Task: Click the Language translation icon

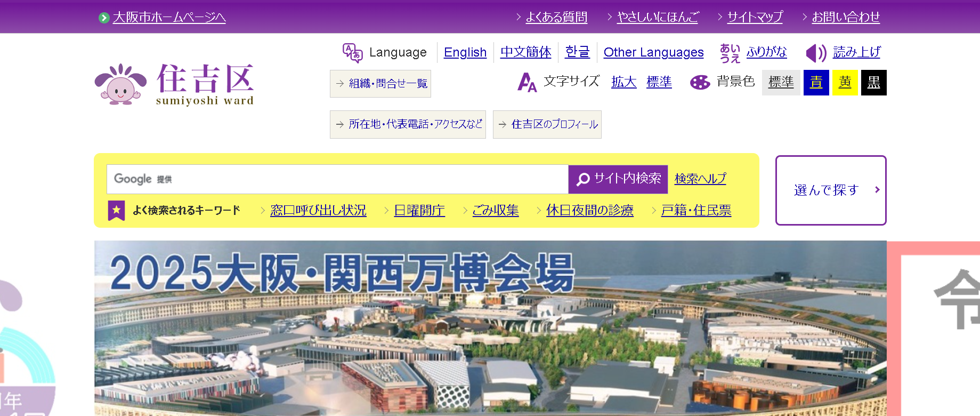Action: 352,53
